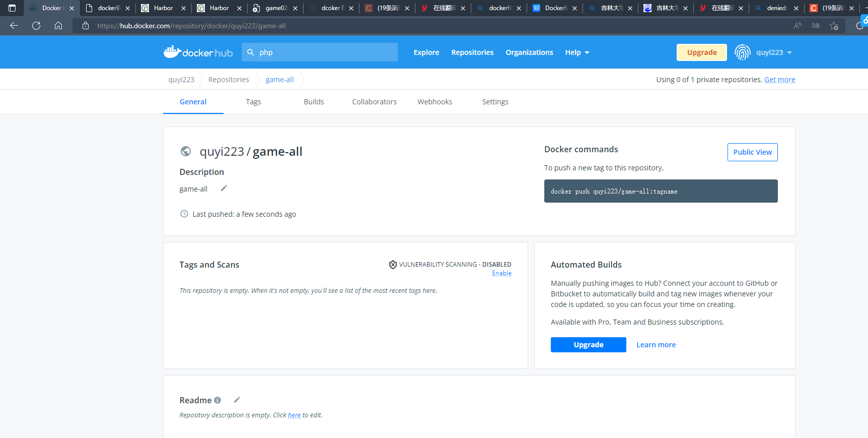
Task: Close the dcoker browser tab
Action: tap(351, 8)
